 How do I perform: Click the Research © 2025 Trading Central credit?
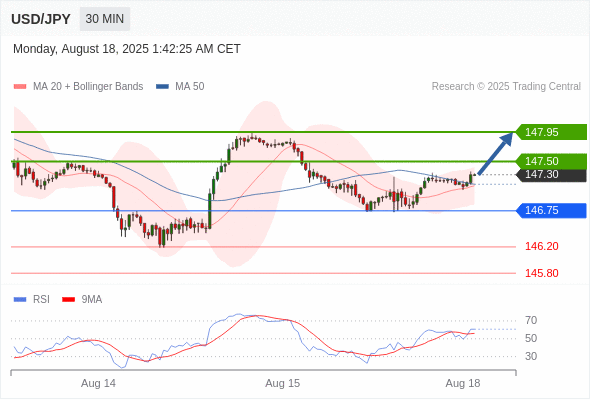point(506,87)
